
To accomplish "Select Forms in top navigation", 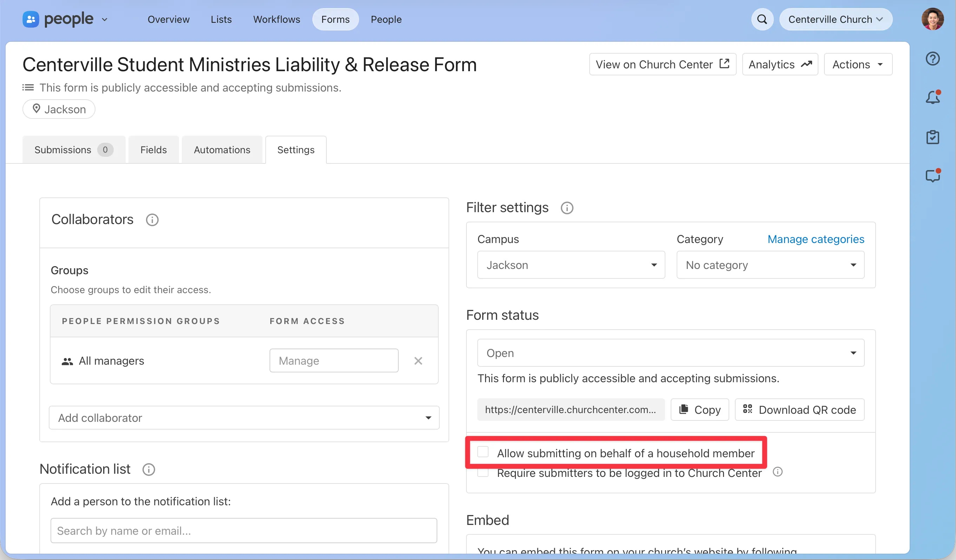I will click(x=336, y=19).
